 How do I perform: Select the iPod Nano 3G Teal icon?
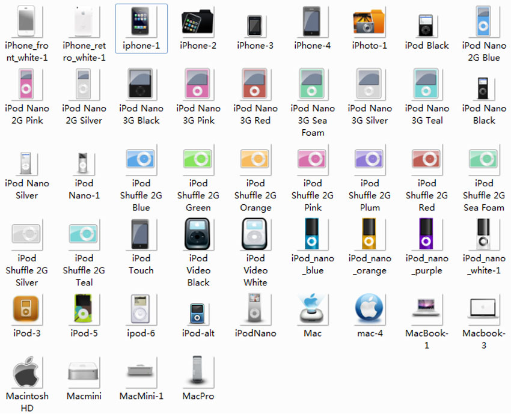click(426, 84)
